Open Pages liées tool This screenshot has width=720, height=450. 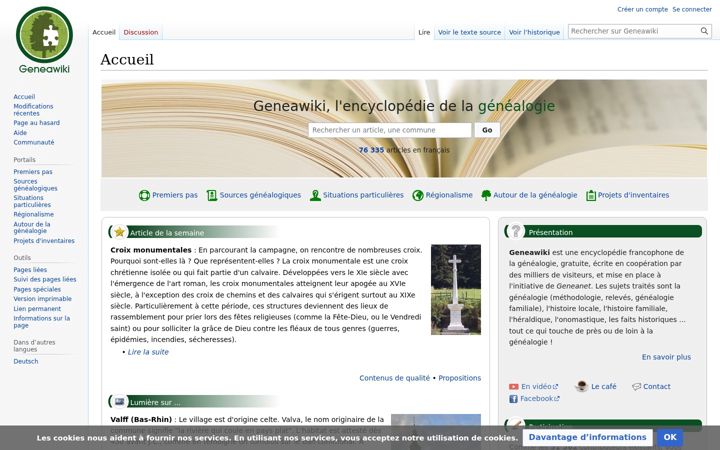point(30,270)
